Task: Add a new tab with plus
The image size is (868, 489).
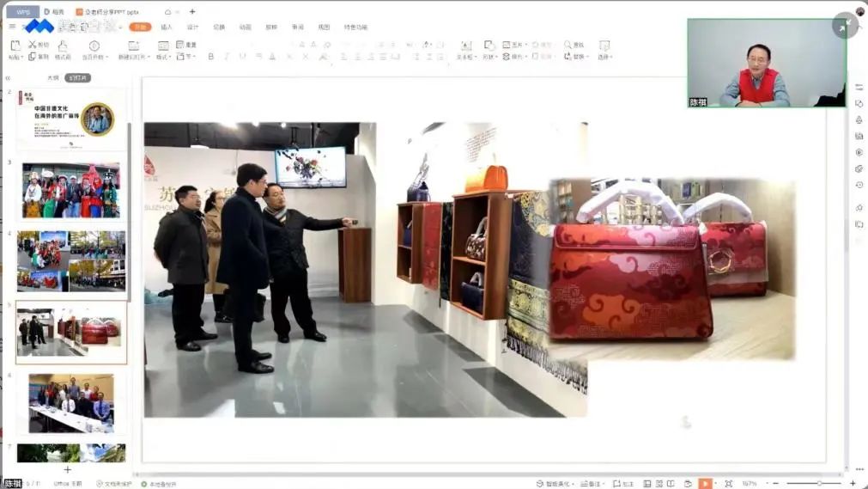Action: [192, 12]
